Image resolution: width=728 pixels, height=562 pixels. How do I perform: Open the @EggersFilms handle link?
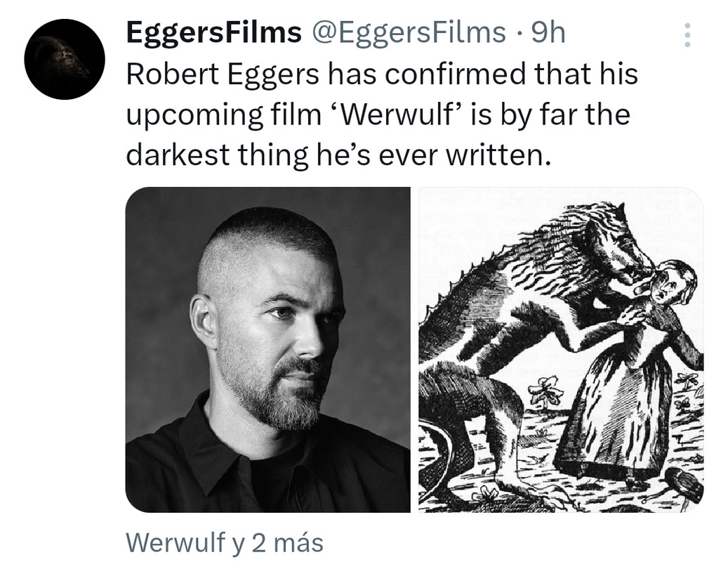(x=409, y=32)
